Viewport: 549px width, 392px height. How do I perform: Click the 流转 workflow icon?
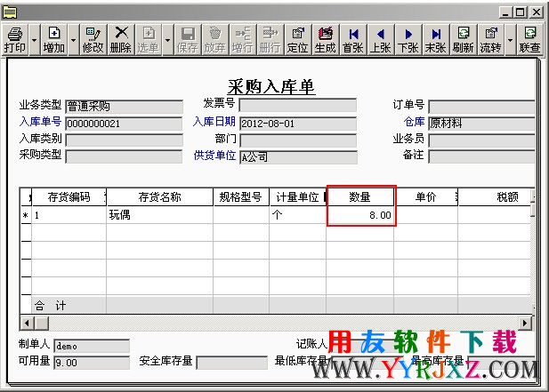pyautogui.click(x=491, y=40)
